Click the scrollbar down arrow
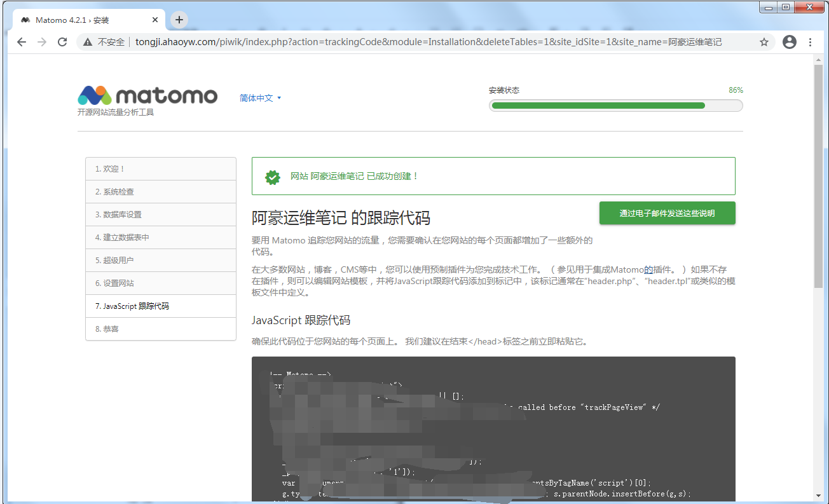The width and height of the screenshot is (829, 504). point(818,496)
